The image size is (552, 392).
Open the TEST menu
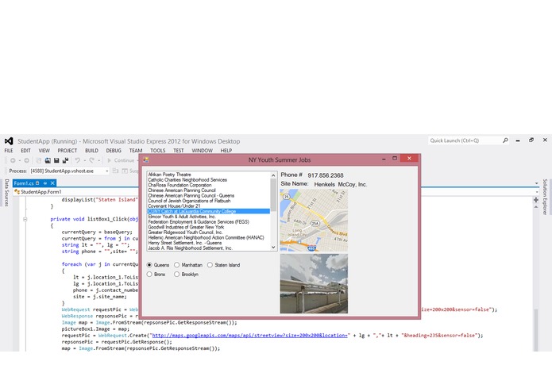click(x=179, y=151)
